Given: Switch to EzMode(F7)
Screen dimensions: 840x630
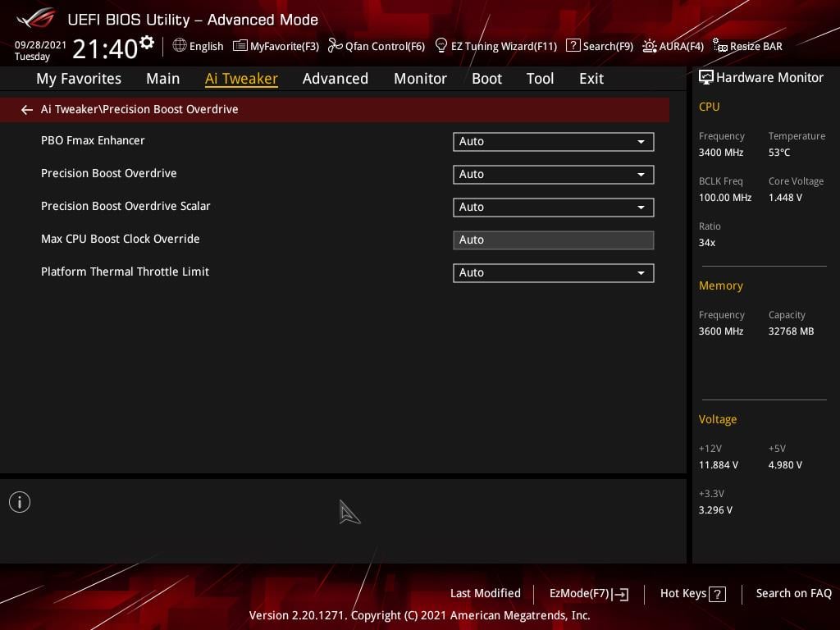Looking at the screenshot, I should [589, 594].
